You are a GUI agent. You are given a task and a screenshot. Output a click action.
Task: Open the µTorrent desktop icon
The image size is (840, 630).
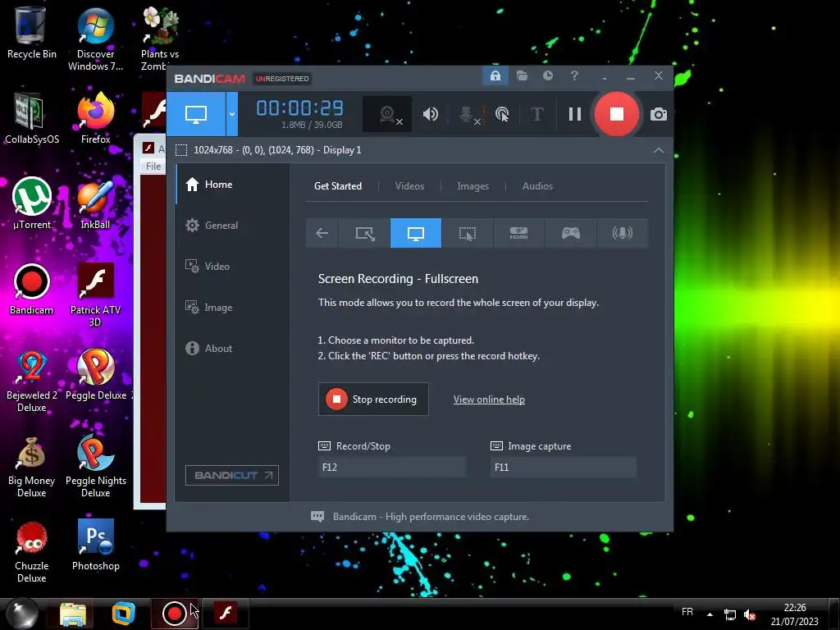[32, 203]
